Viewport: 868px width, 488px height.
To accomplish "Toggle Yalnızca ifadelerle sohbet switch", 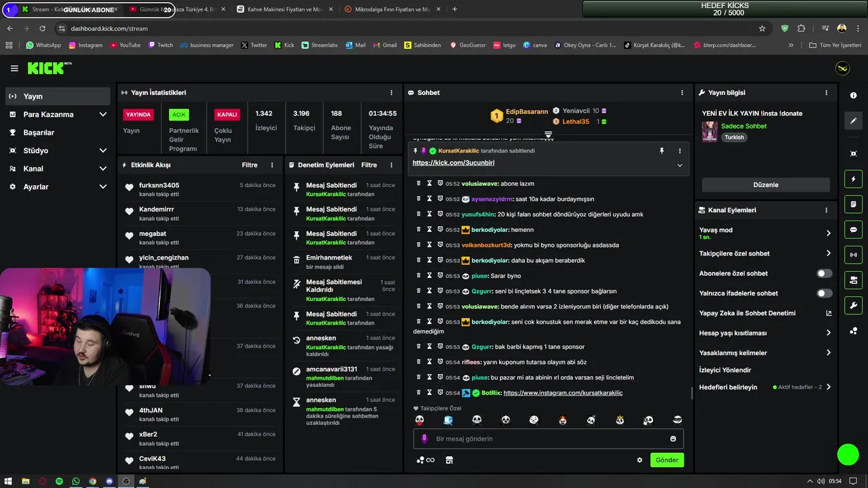I will pyautogui.click(x=824, y=293).
